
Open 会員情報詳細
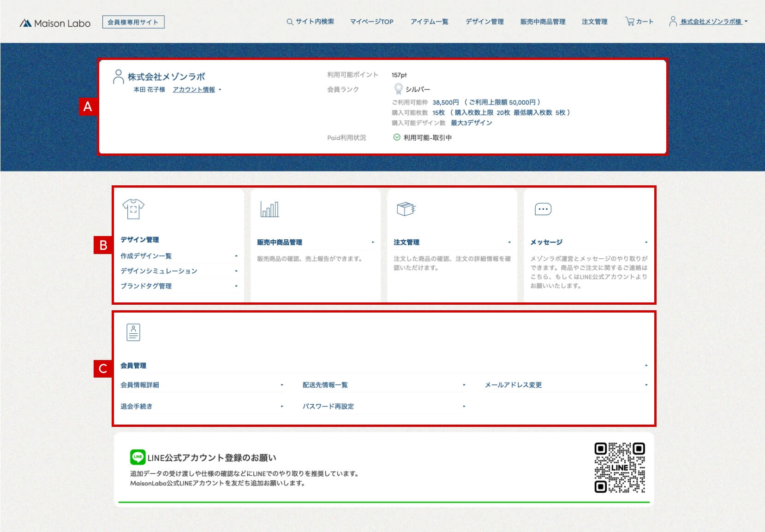coord(140,385)
